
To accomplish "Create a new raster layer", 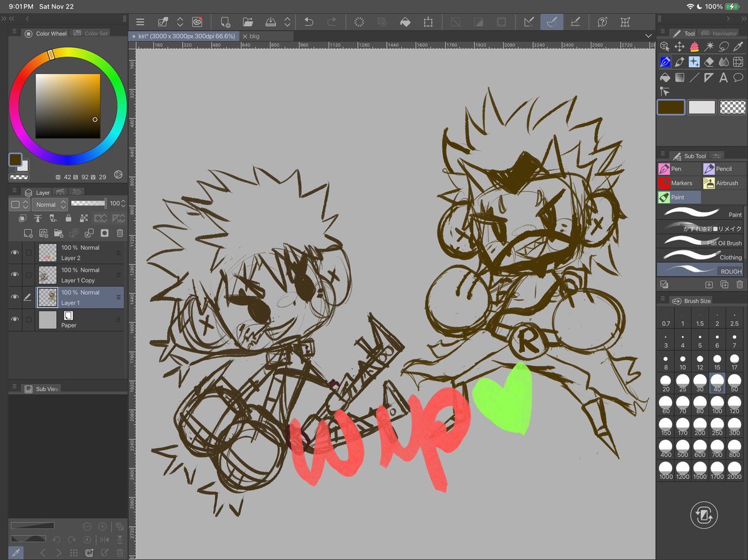I will tap(28, 233).
